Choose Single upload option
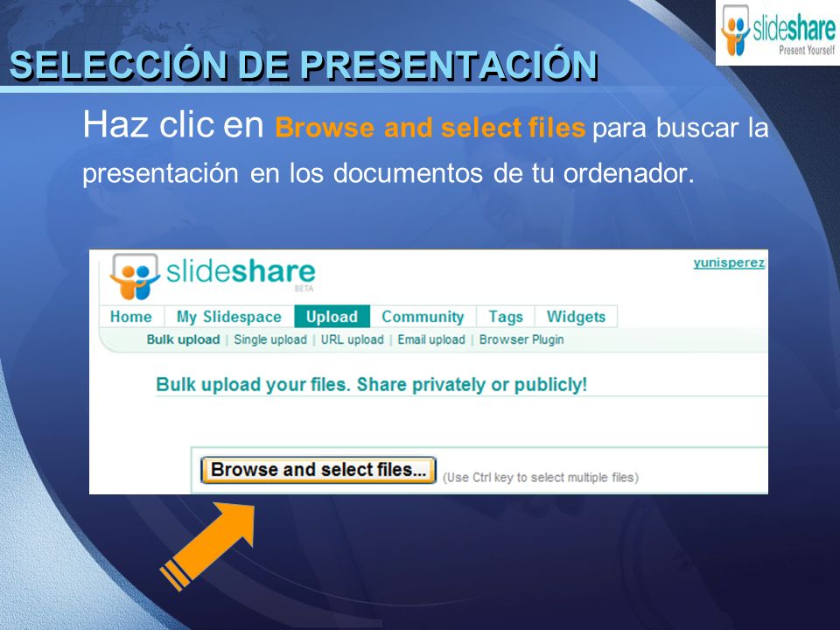The height and width of the screenshot is (630, 840). 270,339
